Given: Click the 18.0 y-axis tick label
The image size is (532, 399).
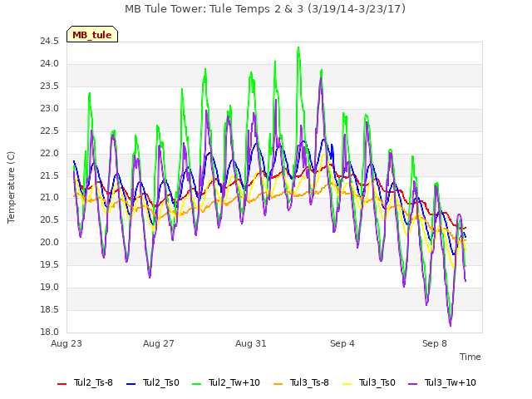Looking at the screenshot, I should click(x=50, y=332).
